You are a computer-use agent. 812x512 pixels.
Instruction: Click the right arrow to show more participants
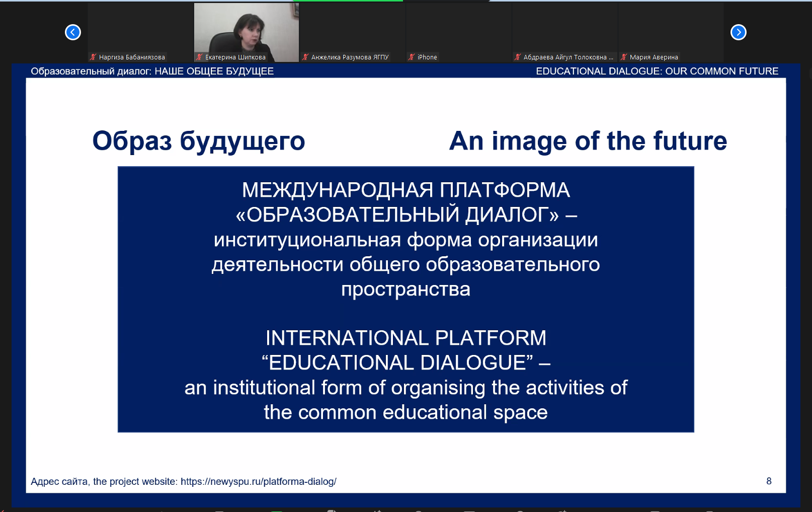(x=738, y=32)
